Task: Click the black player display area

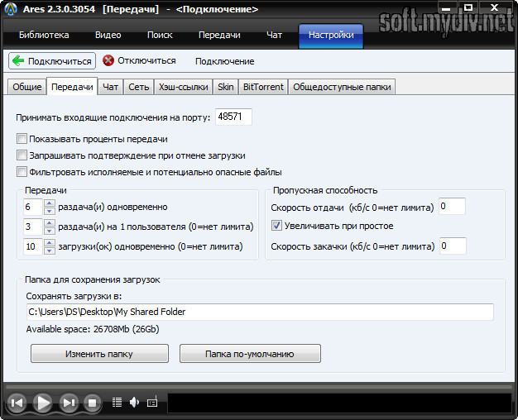Action: point(340,403)
